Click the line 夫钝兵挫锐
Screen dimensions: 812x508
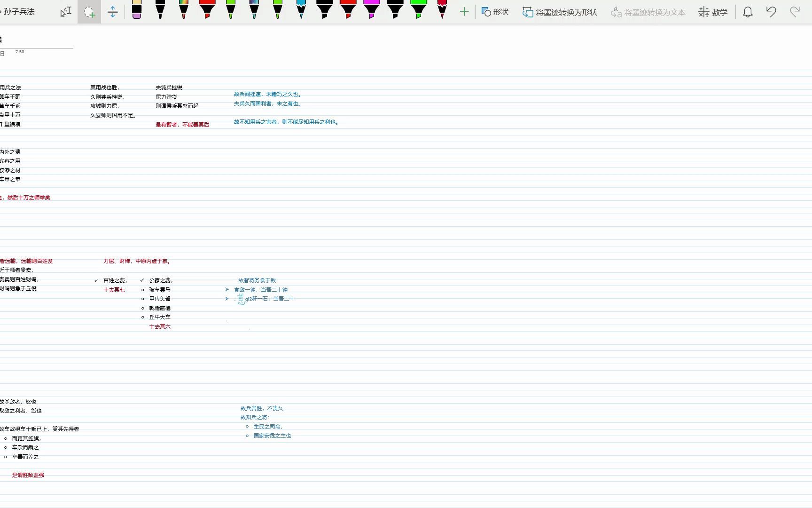(169, 87)
